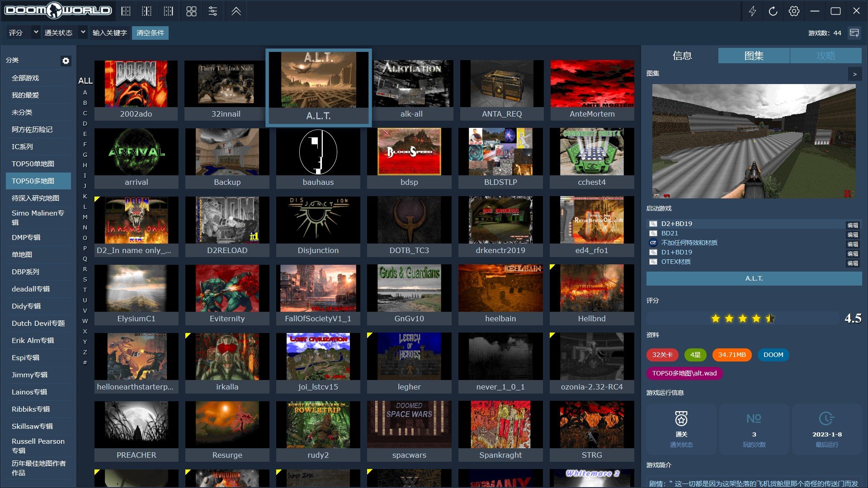Open the settings gear in title bar
The image size is (868, 488).
794,11
